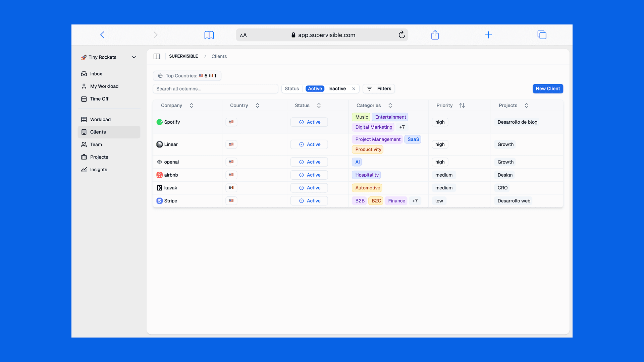The image size is (644, 362).
Task: Click the Linear row country flag
Action: tap(231, 144)
